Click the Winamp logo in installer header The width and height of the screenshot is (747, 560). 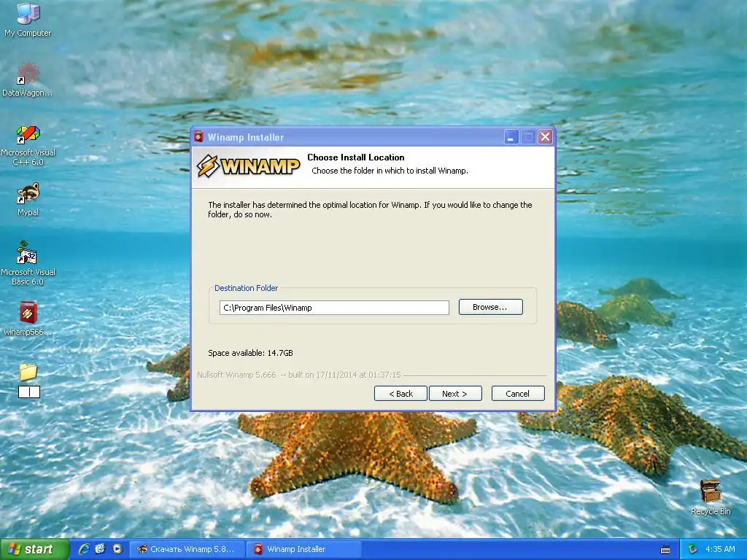(x=248, y=166)
